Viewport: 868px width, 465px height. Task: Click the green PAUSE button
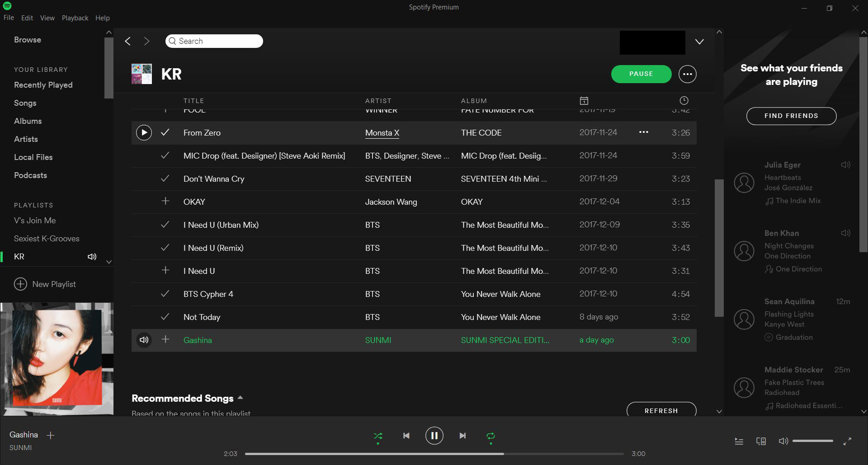click(x=641, y=74)
